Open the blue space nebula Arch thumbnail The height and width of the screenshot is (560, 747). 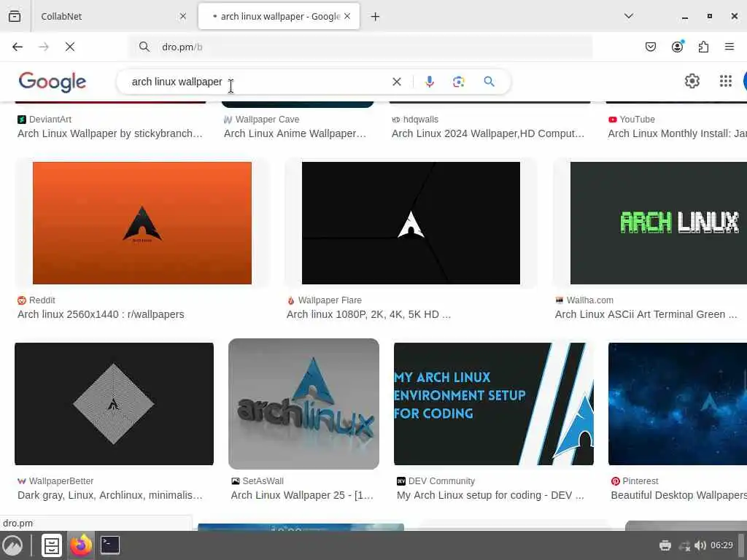[678, 404]
